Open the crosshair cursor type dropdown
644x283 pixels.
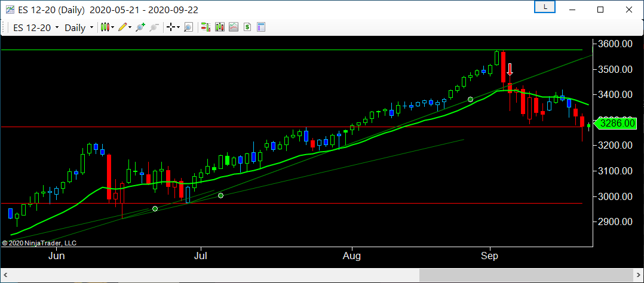pos(173,27)
